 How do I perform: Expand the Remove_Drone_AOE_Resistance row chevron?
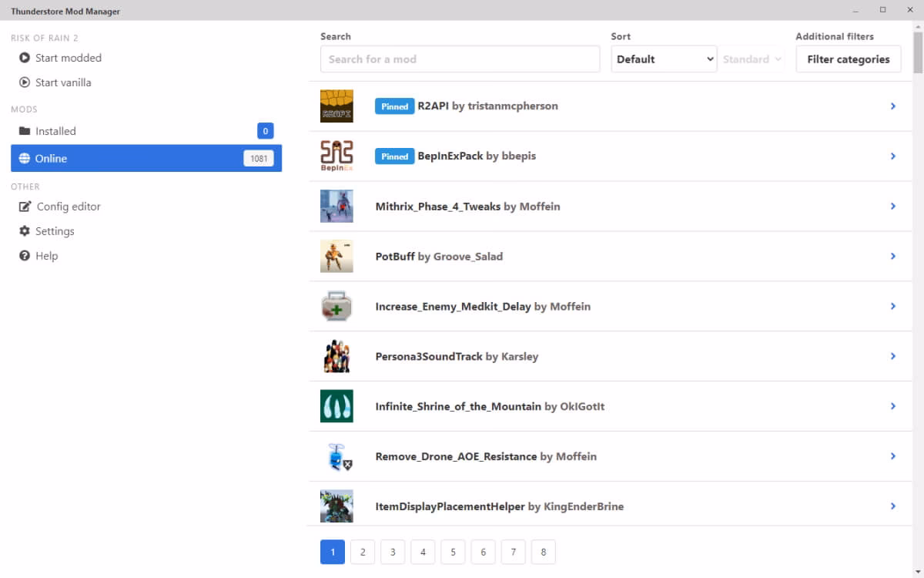(893, 456)
